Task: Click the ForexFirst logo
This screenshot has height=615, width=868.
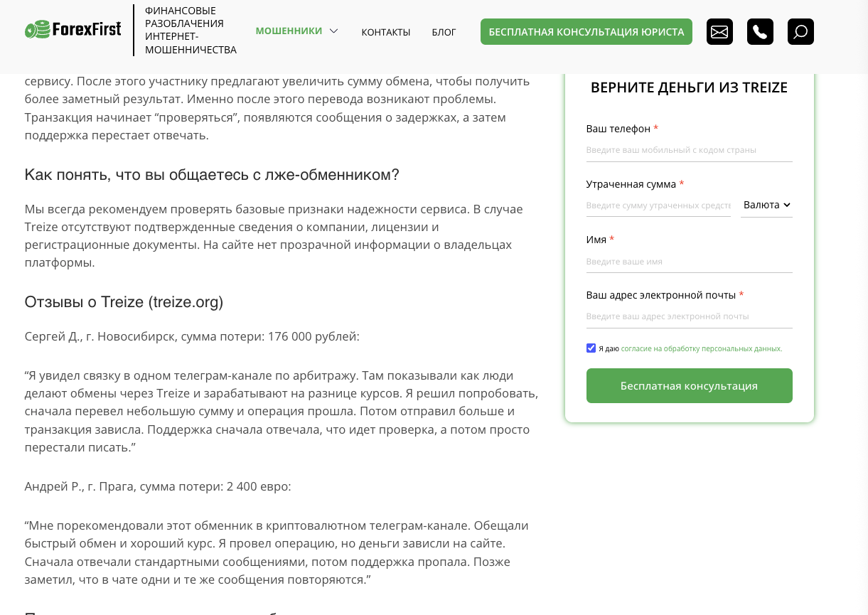Action: coord(73,30)
